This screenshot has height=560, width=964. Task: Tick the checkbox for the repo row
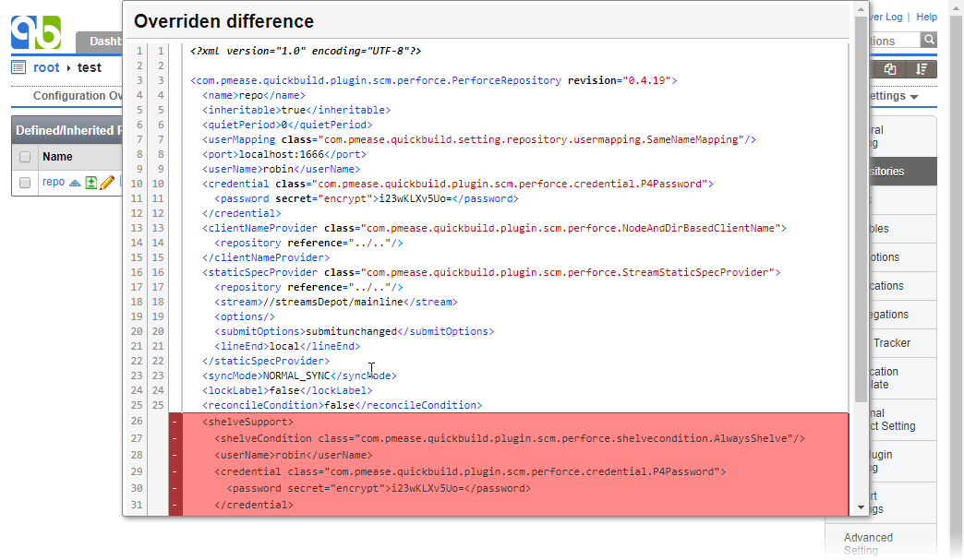[x=25, y=183]
